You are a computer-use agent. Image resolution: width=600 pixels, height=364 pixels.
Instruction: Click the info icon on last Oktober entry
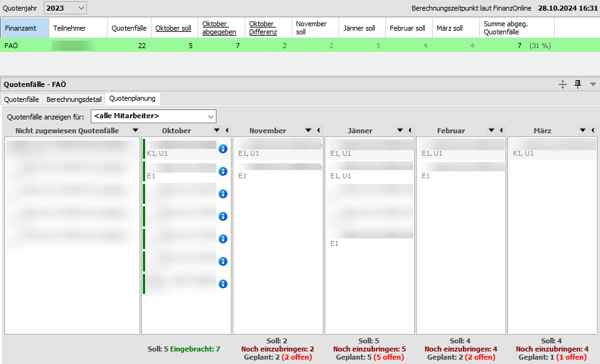[x=223, y=284]
